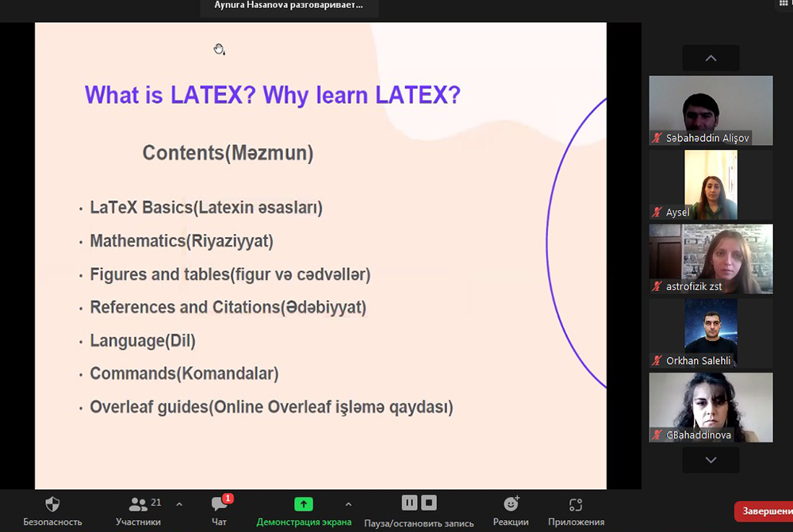Select astrofizik zst's video thumbnail
The width and height of the screenshot is (793, 532).
click(711, 259)
